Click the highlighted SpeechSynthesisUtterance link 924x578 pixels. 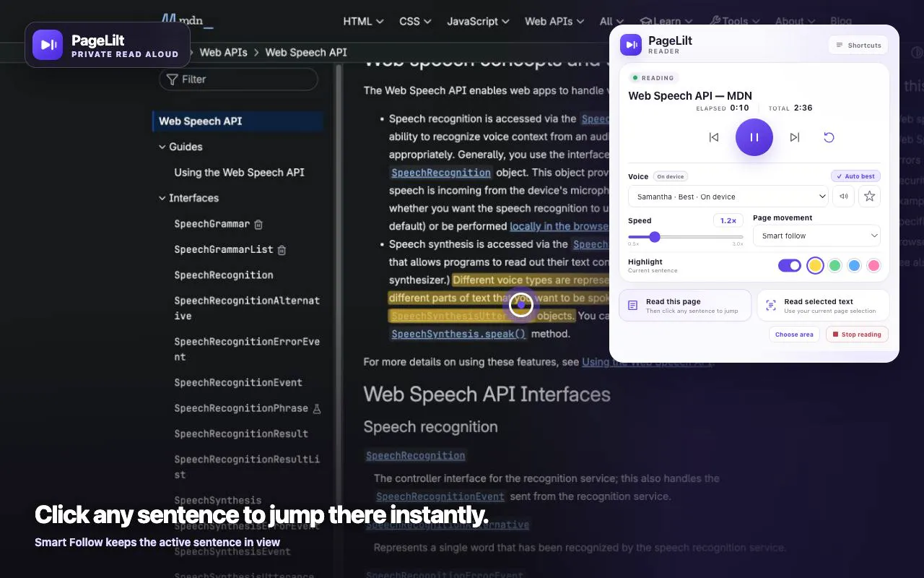[x=461, y=316]
